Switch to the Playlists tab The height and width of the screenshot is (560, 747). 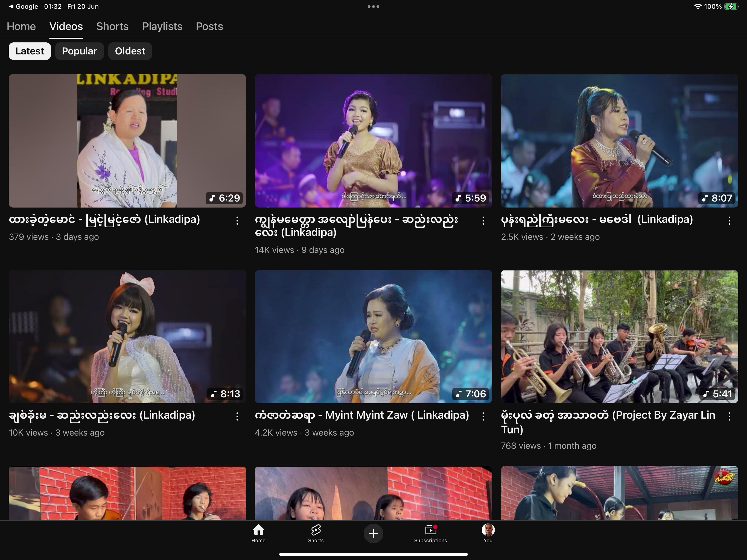tap(162, 26)
